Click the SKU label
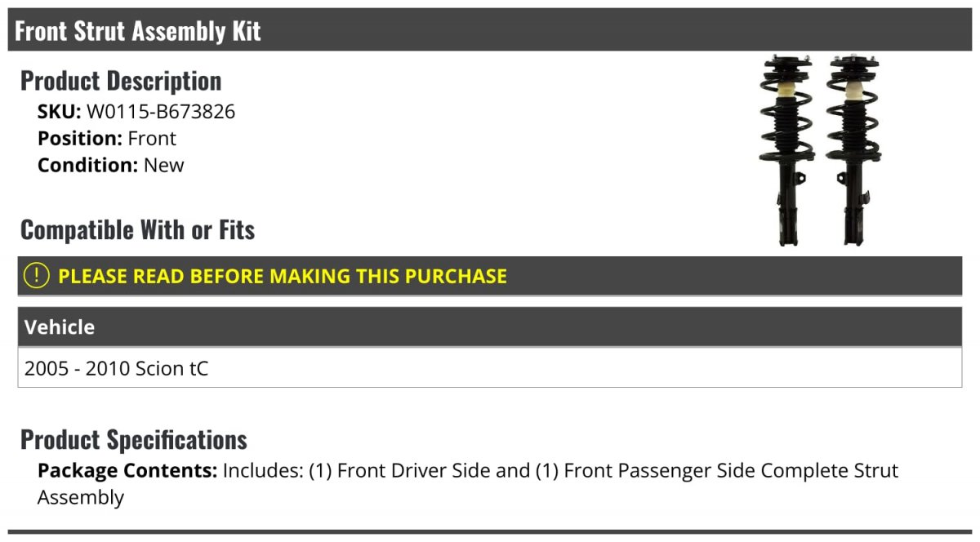 (59, 112)
